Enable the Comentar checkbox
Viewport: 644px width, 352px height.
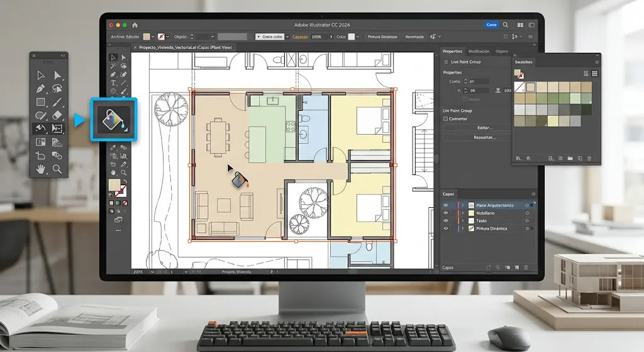pyautogui.click(x=446, y=119)
